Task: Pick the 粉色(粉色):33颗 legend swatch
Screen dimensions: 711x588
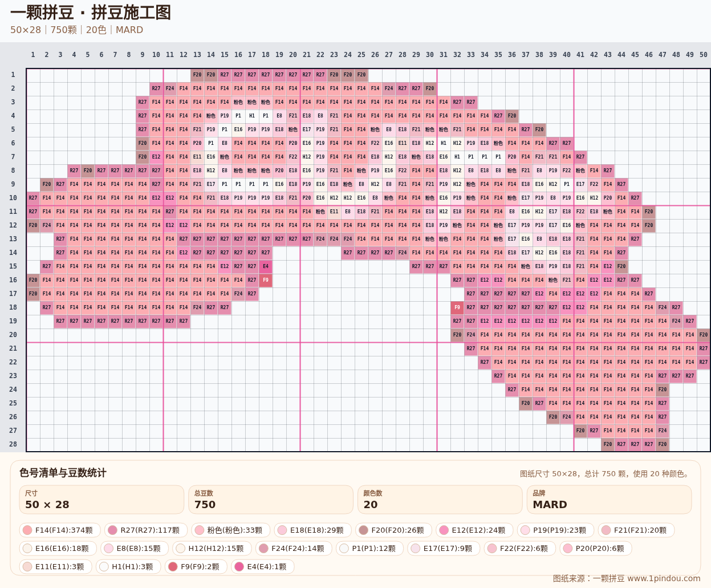Action: coord(230,530)
